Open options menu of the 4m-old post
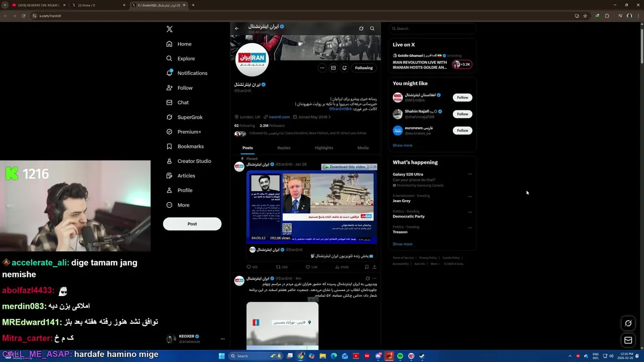This screenshot has height=362, width=644. tap(374, 278)
